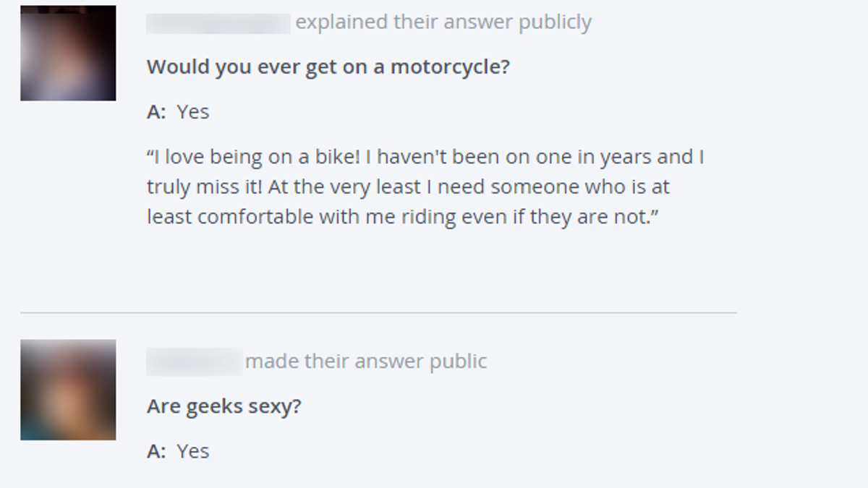The height and width of the screenshot is (488, 868).
Task: Click the 'explained their answer publicly' text
Action: click(x=443, y=22)
